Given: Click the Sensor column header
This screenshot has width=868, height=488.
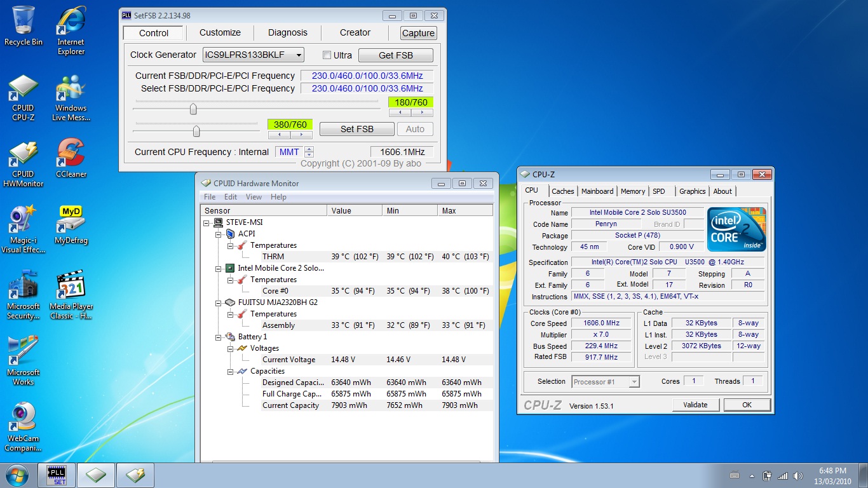Looking at the screenshot, I should 264,210.
